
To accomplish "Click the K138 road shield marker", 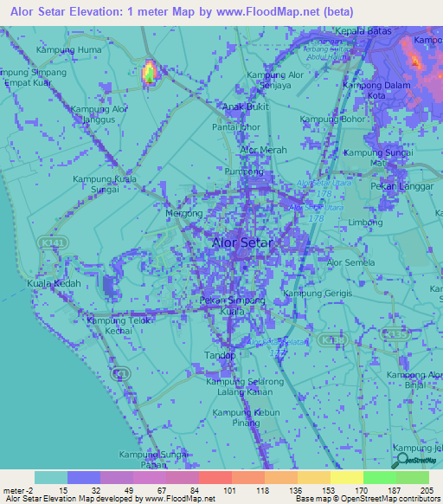I will tap(333, 339).
